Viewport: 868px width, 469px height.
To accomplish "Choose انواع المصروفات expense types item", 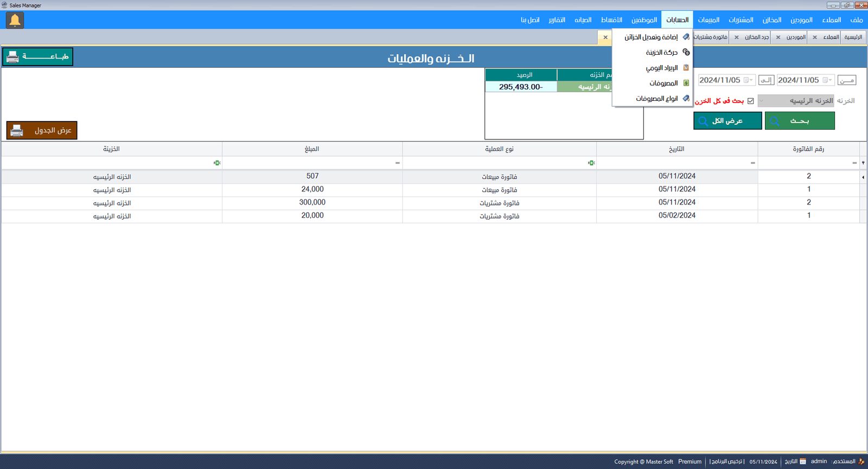I will pyautogui.click(x=656, y=99).
